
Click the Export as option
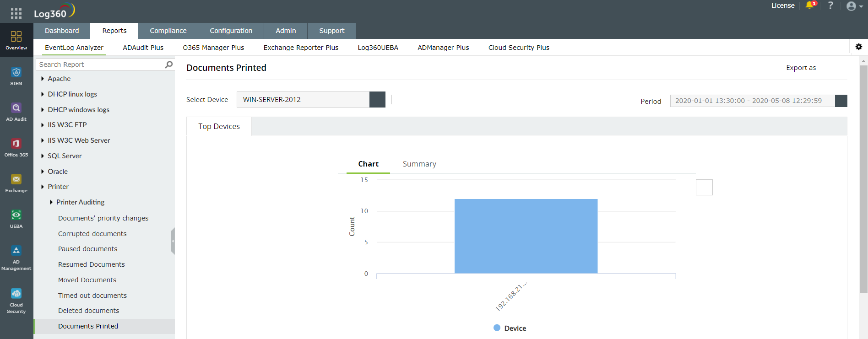click(x=801, y=68)
